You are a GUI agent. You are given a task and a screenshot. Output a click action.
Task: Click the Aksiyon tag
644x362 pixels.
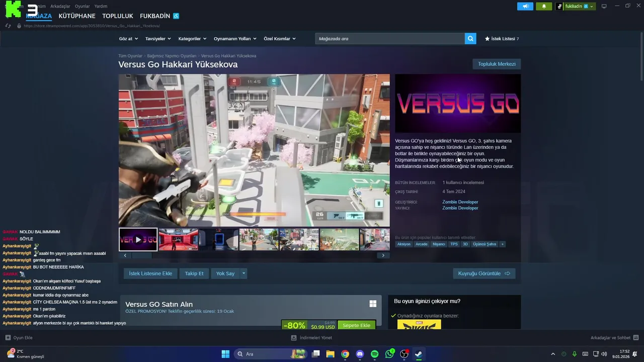(x=404, y=244)
